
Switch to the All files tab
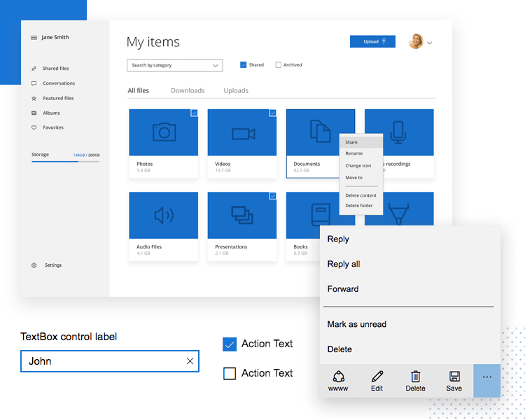pyautogui.click(x=139, y=91)
